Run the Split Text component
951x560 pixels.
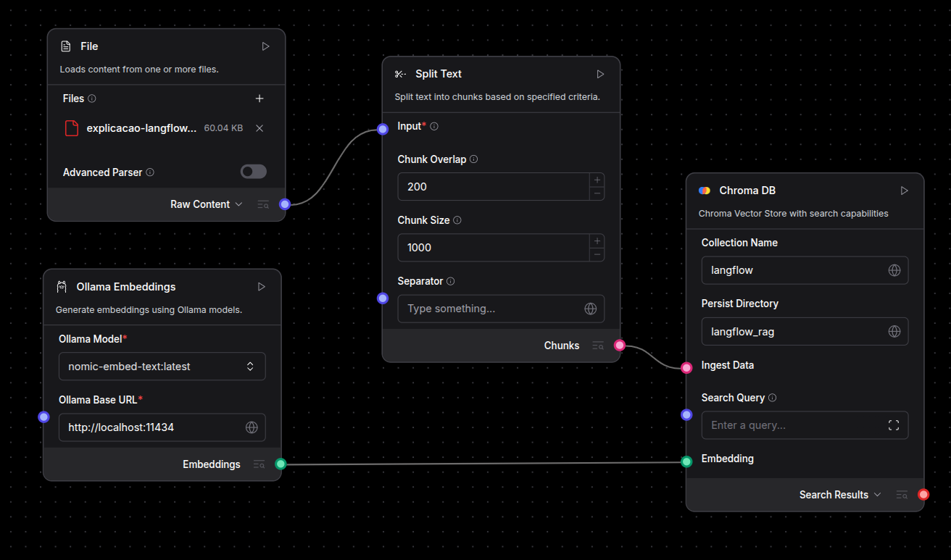600,74
